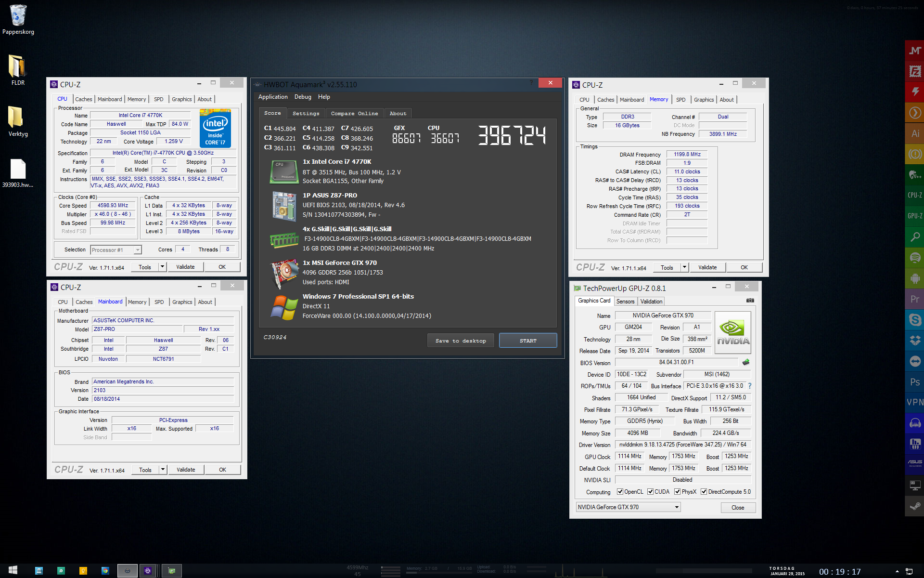Open the magnifier search icon in sidebar

tap(914, 237)
